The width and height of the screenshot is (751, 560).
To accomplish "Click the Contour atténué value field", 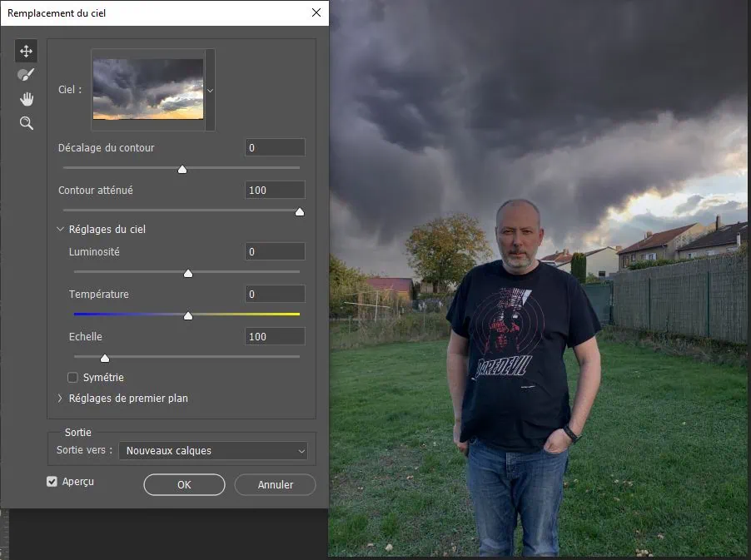I will [275, 191].
